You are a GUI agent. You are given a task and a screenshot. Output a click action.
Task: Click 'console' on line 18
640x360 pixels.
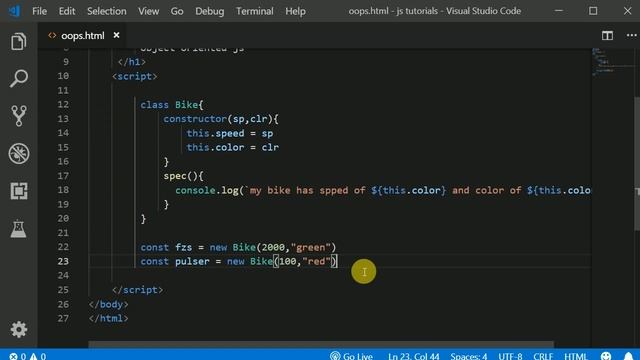195,190
